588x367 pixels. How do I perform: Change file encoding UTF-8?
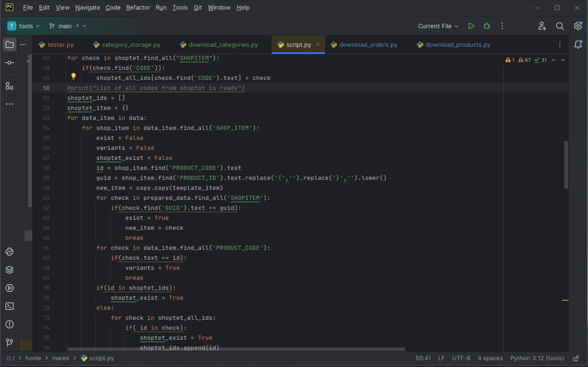point(461,358)
